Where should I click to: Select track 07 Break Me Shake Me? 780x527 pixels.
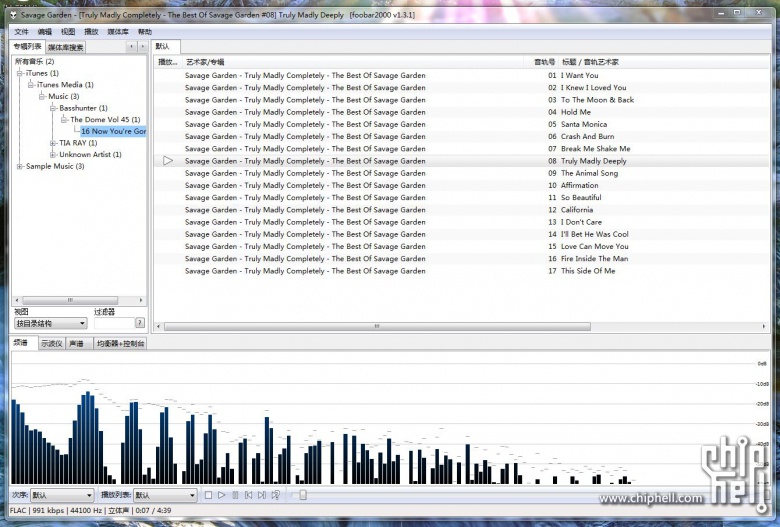pyautogui.click(x=461, y=148)
